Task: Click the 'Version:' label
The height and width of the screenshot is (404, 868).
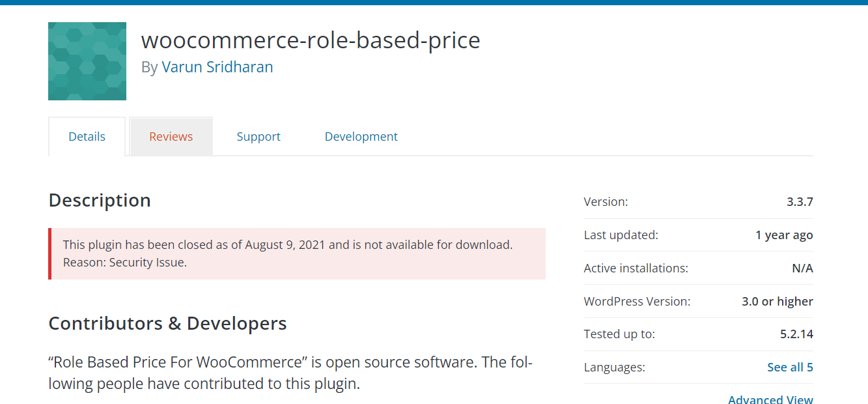Action: click(x=606, y=202)
